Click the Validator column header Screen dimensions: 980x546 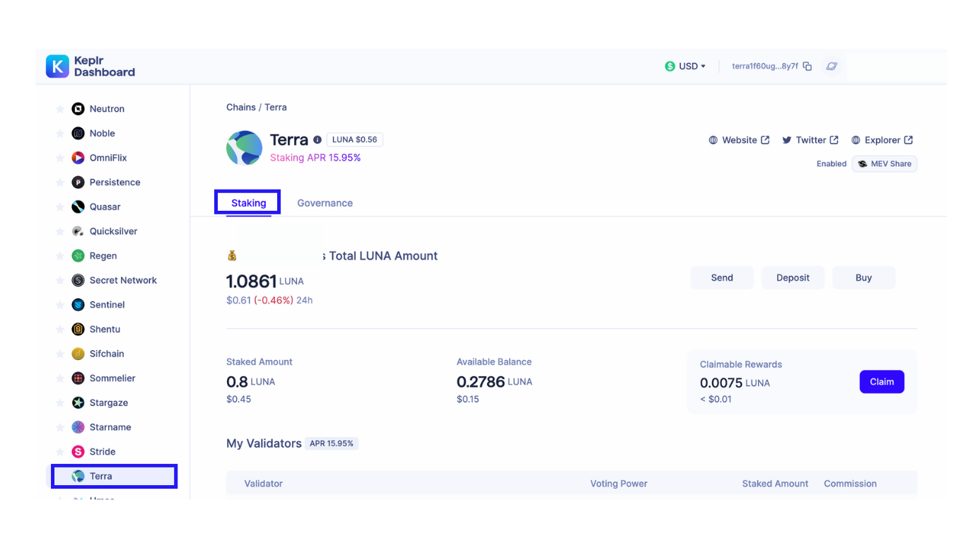click(x=263, y=484)
